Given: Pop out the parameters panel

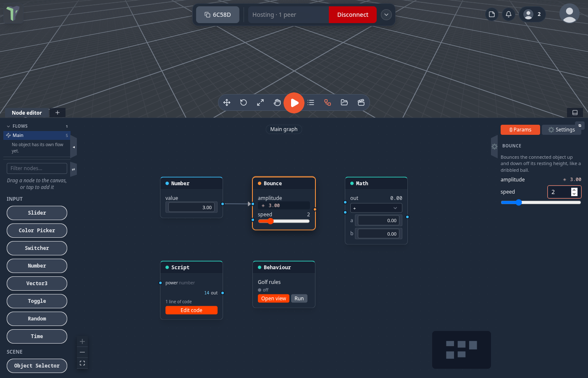Looking at the screenshot, I should (x=580, y=126).
